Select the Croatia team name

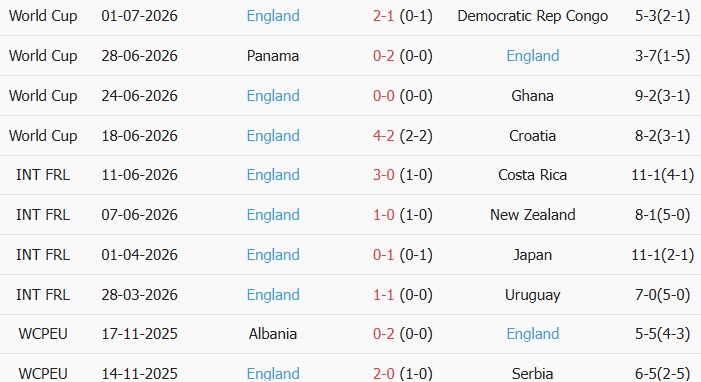point(532,136)
